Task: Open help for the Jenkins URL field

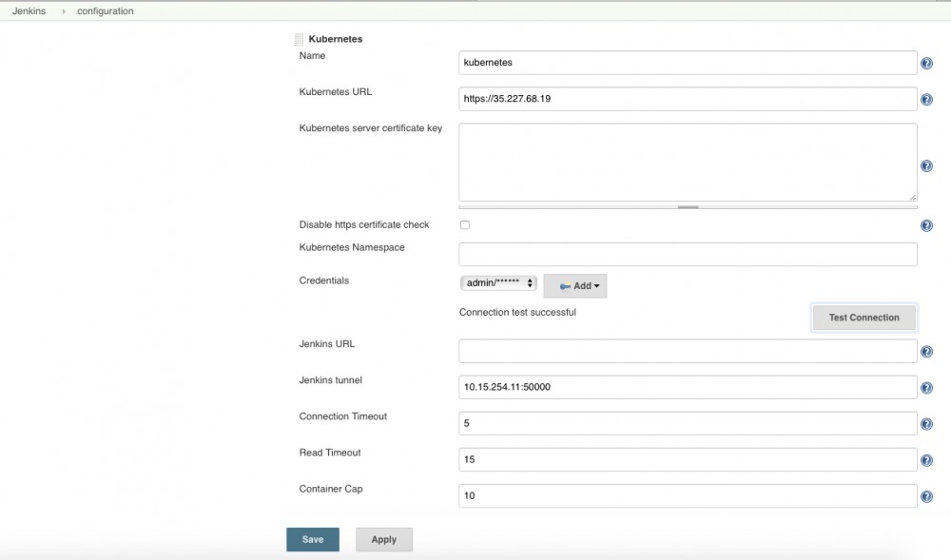Action: (926, 351)
